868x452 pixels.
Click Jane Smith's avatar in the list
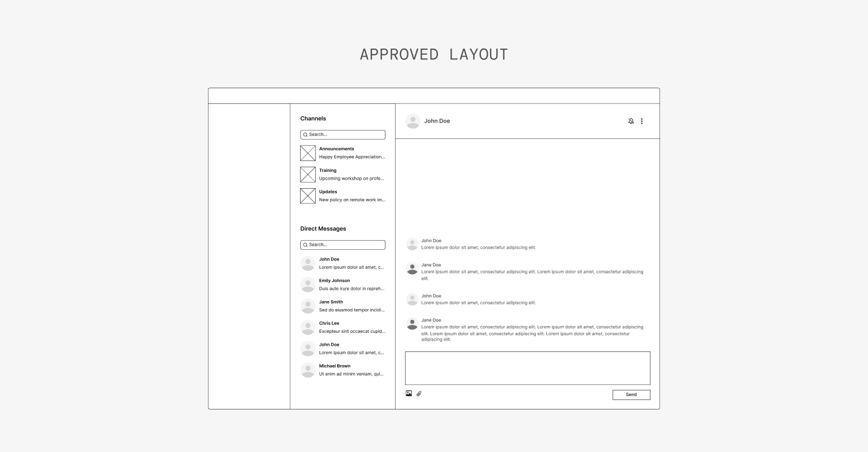pyautogui.click(x=308, y=306)
